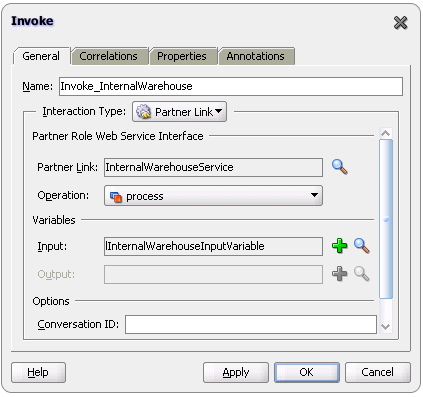This screenshot has height=397, width=423.
Task: Click the Input variable field
Action: coord(213,246)
